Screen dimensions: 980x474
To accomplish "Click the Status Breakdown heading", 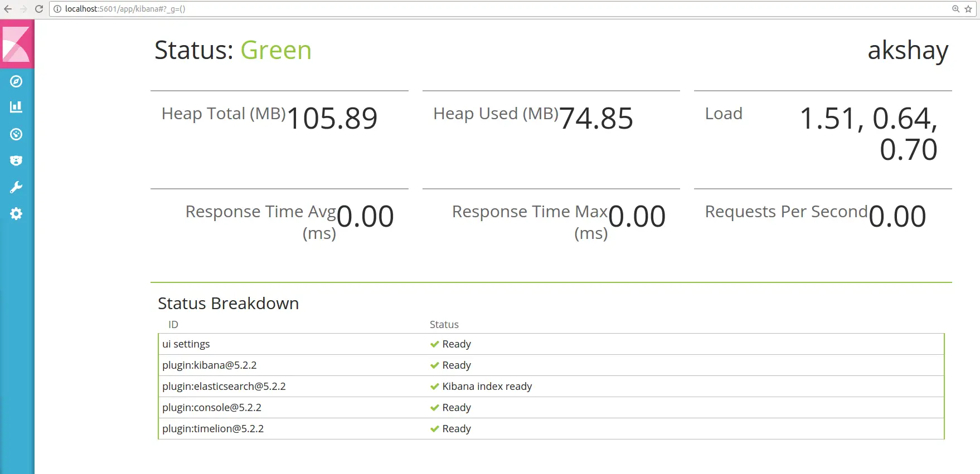I will [x=229, y=304].
